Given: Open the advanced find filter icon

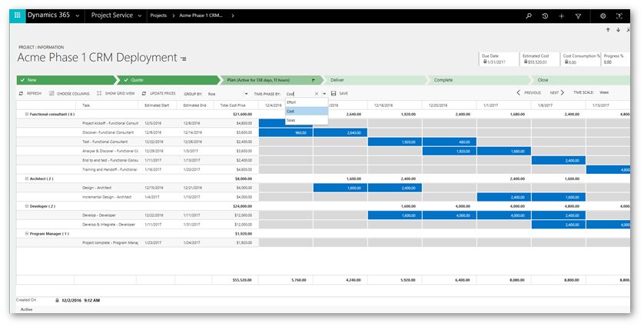Looking at the screenshot, I should 578,16.
